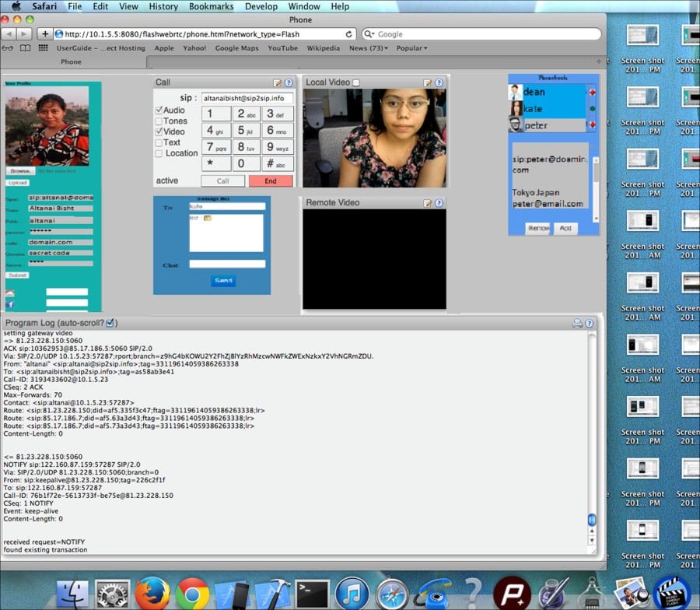This screenshot has width=700, height=610.
Task: Uncheck the Video checkbox in Call panel
Action: point(158,131)
